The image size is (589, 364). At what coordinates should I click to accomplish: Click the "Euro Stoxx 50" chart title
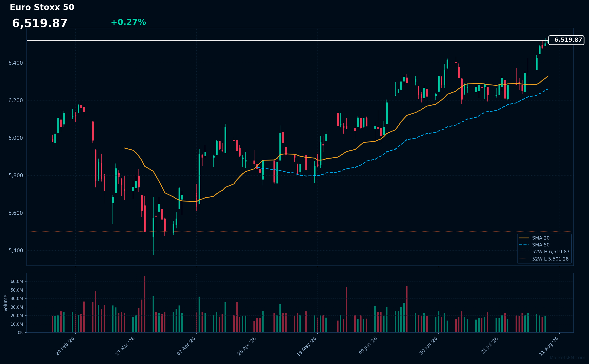coord(42,7)
